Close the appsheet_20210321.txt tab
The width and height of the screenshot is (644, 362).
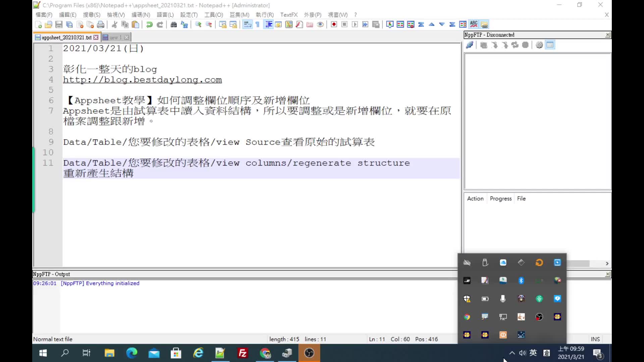(96, 38)
